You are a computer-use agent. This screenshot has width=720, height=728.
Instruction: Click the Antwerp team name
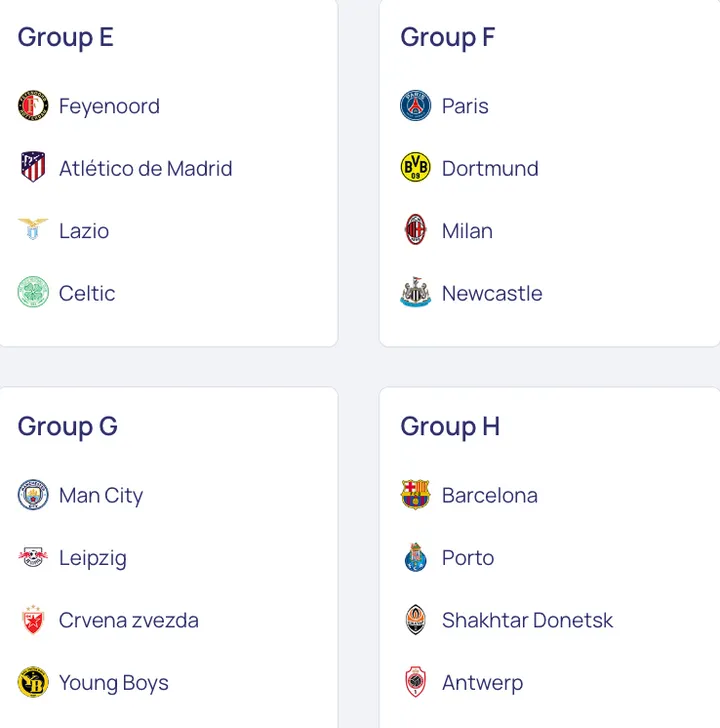click(x=482, y=683)
